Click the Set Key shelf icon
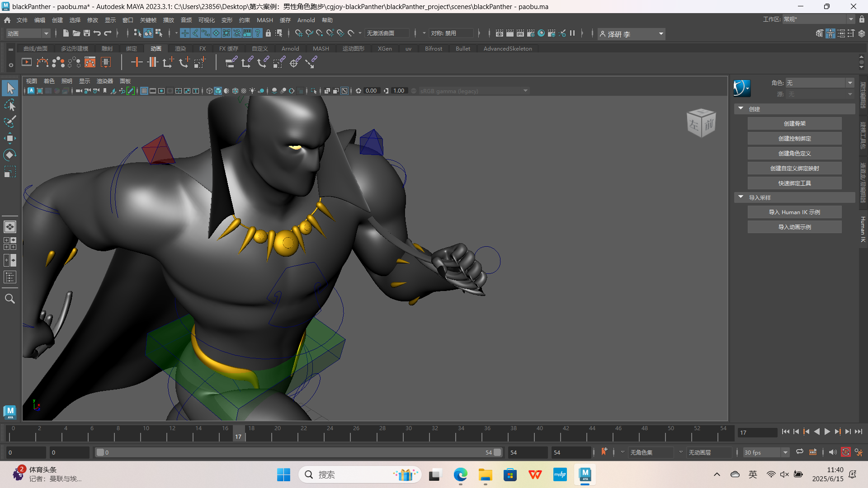This screenshot has width=868, height=488. point(137,62)
